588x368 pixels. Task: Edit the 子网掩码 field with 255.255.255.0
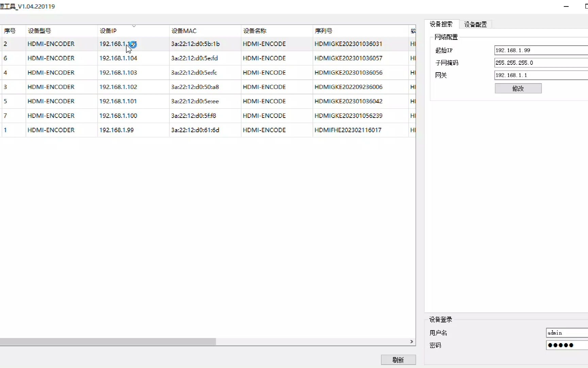pyautogui.click(x=540, y=62)
